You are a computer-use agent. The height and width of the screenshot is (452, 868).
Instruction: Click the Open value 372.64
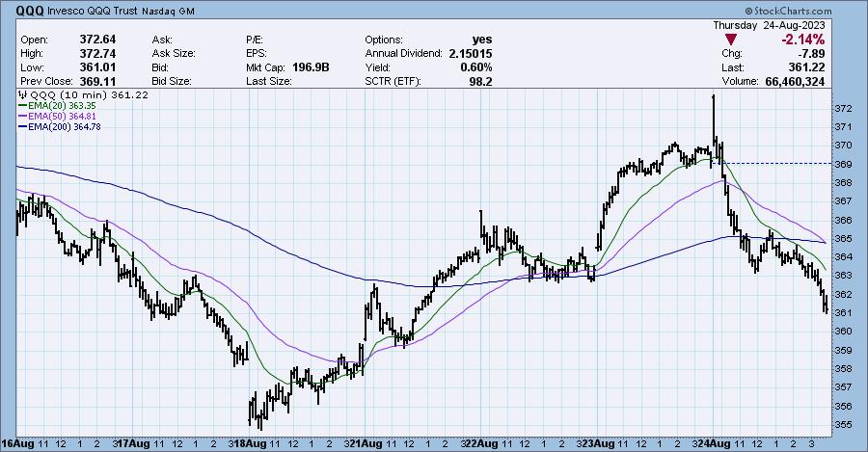(97, 40)
